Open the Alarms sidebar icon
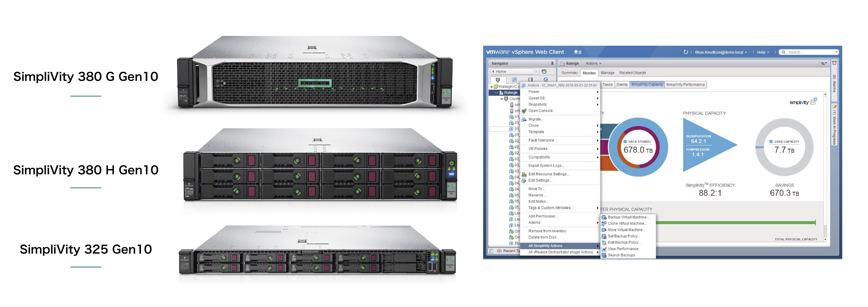Viewport: 868px width, 307px height. pos(834,63)
